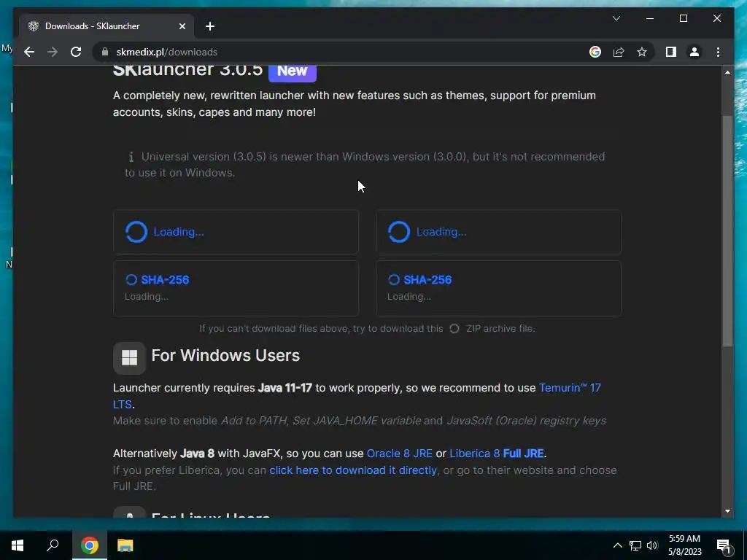
Task: Open the Chrome side panel
Action: point(671,52)
